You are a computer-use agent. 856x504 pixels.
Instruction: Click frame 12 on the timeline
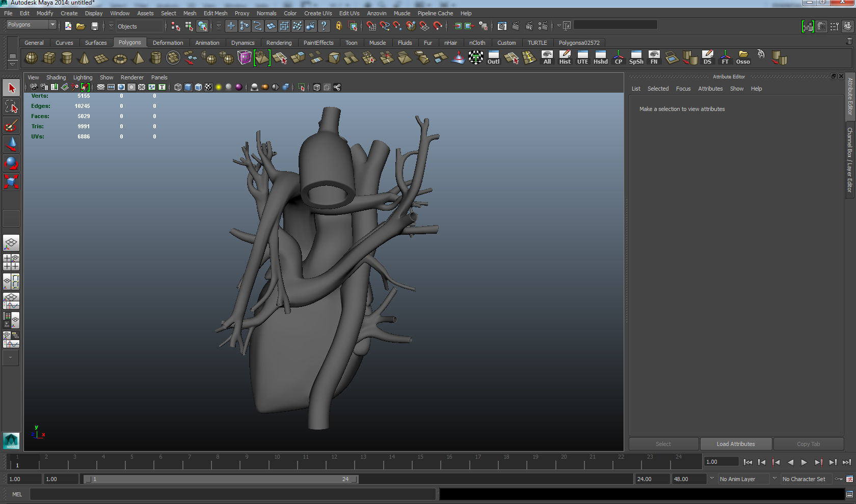(334, 461)
